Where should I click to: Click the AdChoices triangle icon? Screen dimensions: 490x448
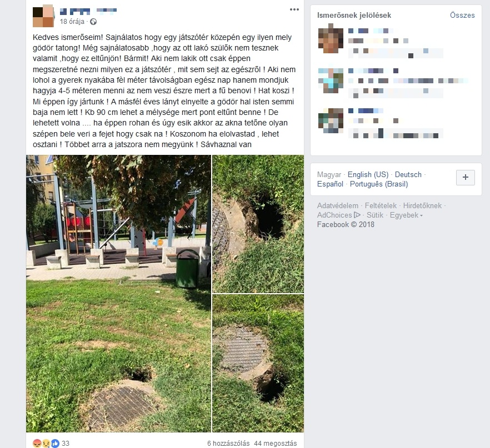pos(357,215)
